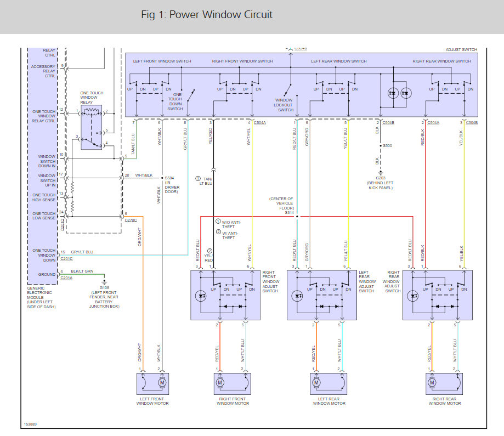The image size is (504, 436).
Task: Click the 'ONE TOUCH LOW SENSE' pin label
Action: [x=44, y=216]
